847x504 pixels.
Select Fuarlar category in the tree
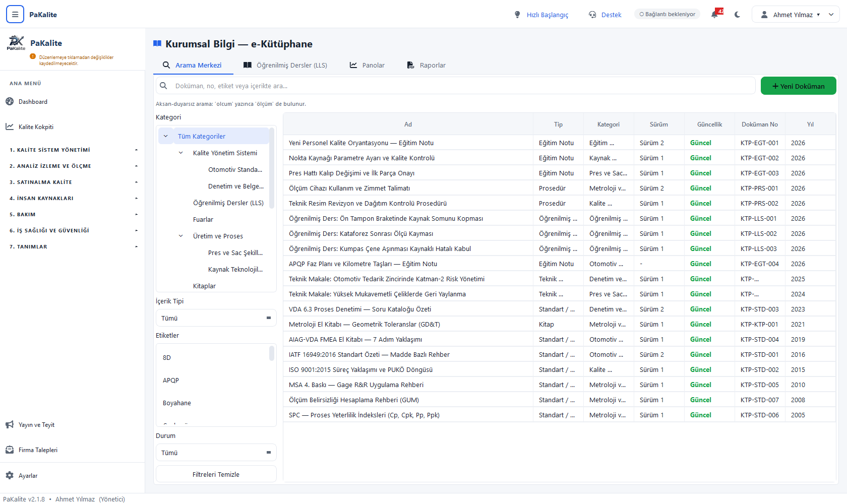point(203,219)
